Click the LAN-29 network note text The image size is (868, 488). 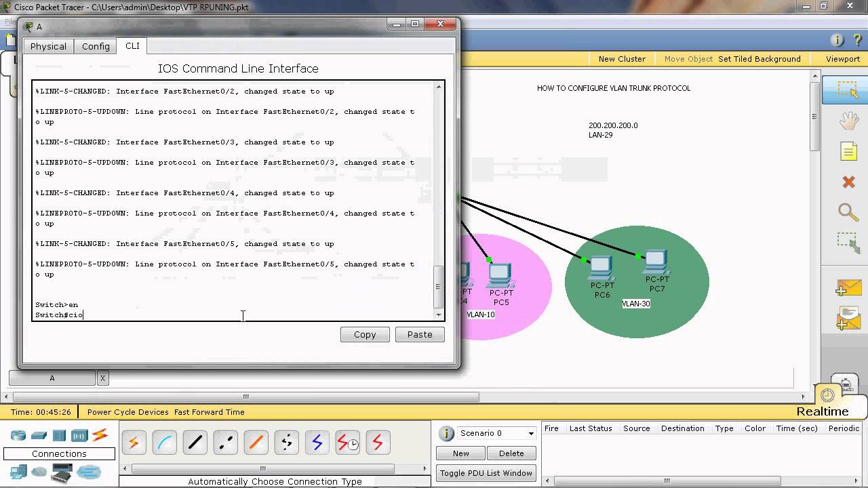click(601, 135)
